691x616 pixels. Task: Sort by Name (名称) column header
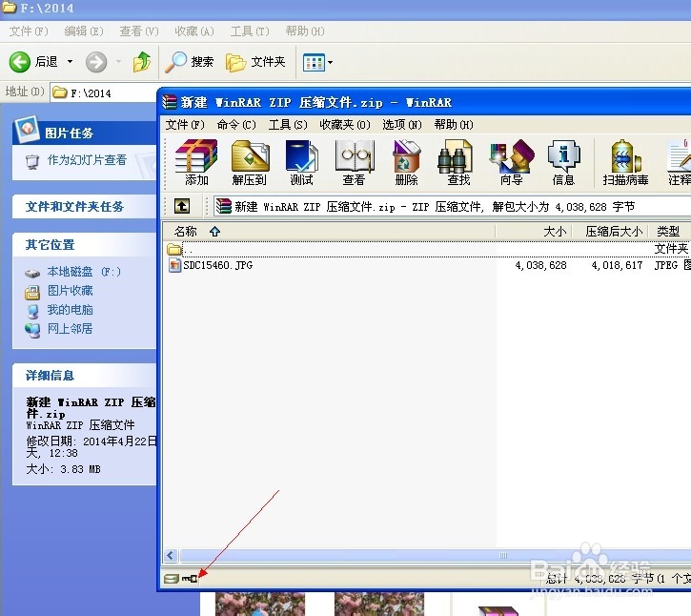point(329,231)
